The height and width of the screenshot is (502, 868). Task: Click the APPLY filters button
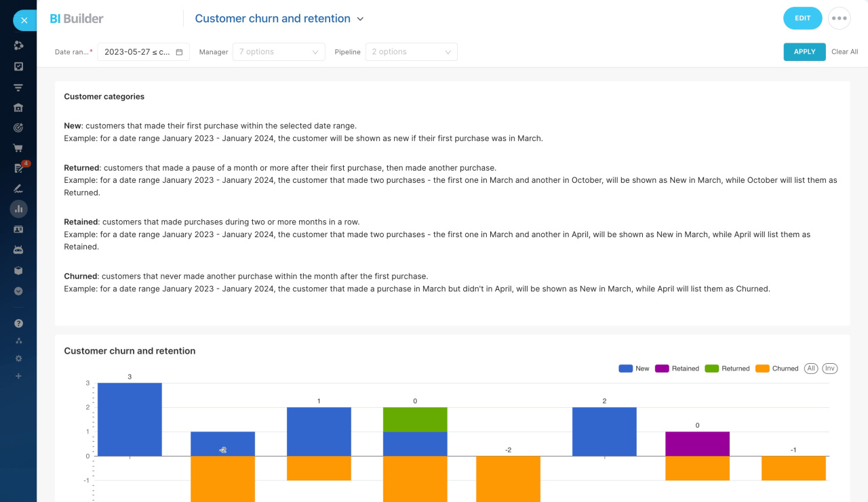pos(804,51)
